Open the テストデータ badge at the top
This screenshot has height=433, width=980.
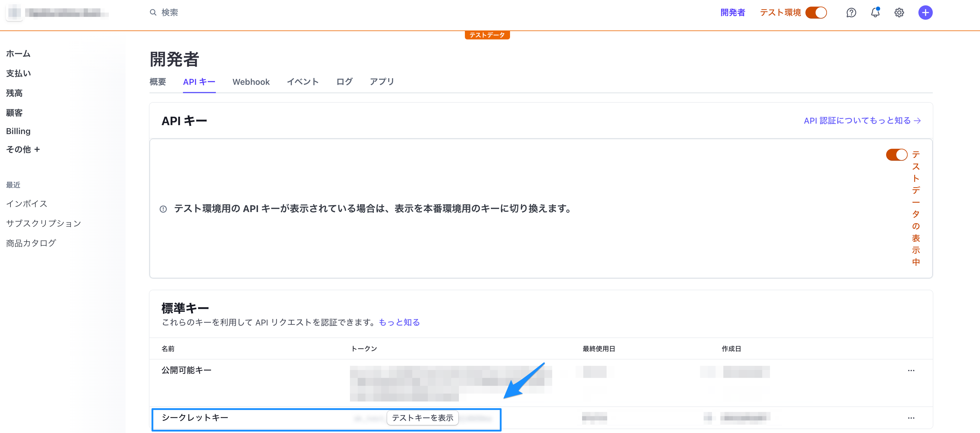click(x=487, y=35)
